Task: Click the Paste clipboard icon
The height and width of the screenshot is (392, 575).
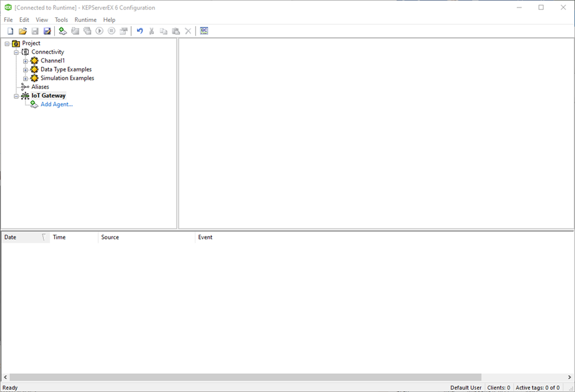Action: point(176,31)
